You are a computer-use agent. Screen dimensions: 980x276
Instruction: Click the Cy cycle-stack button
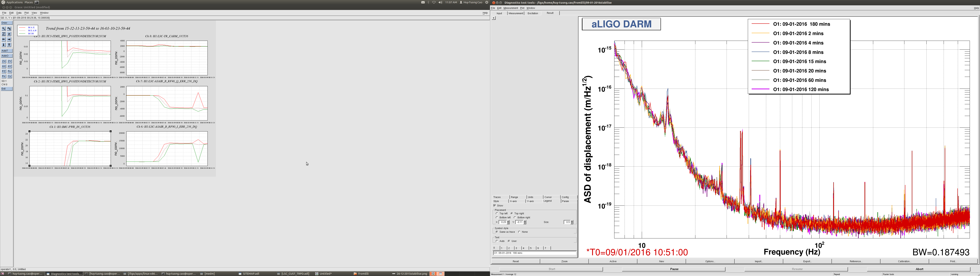[10, 76]
